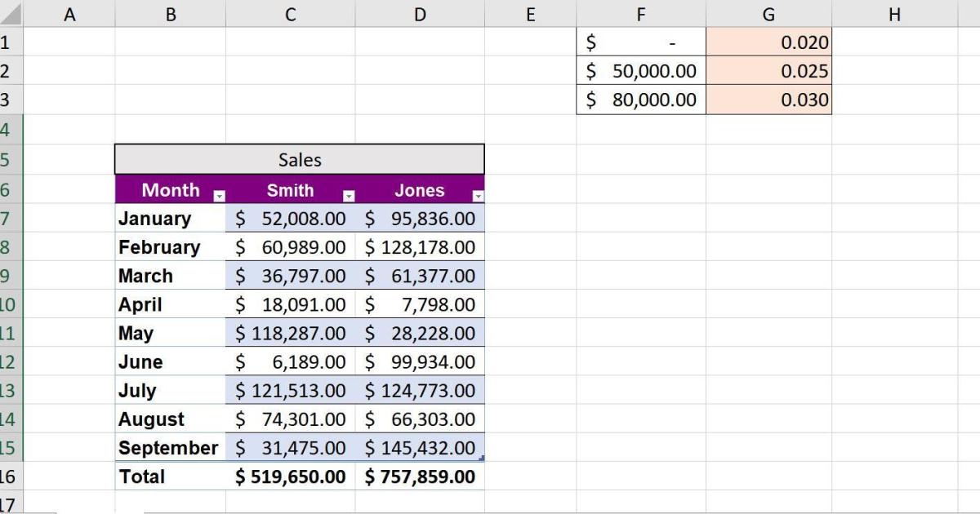The height and width of the screenshot is (514, 980).
Task: Open the Month column filter dropdown
Action: coord(219,195)
